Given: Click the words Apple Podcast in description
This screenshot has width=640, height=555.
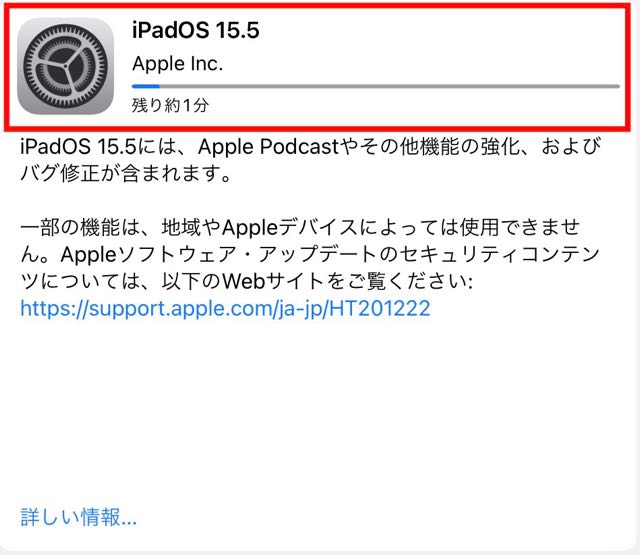Looking at the screenshot, I should tap(269, 147).
